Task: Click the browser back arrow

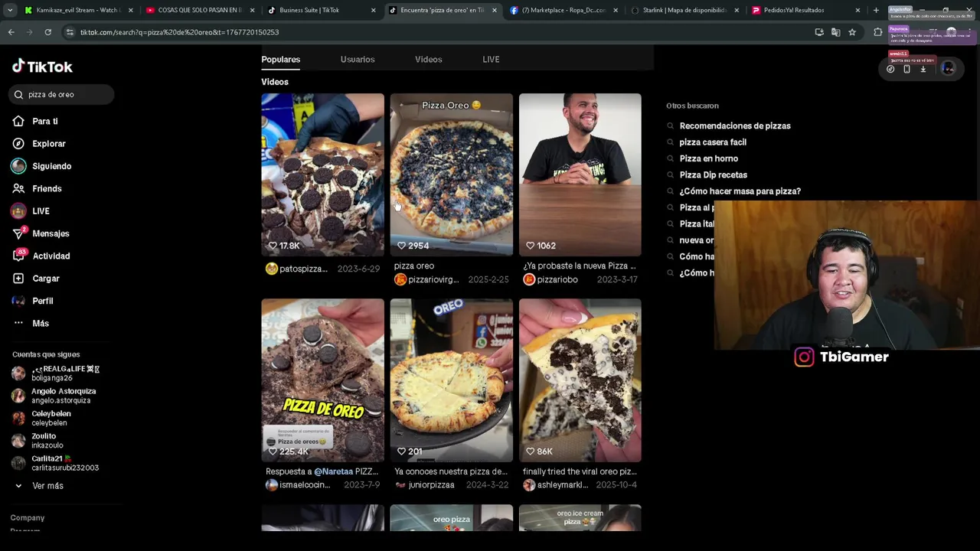Action: [11, 32]
